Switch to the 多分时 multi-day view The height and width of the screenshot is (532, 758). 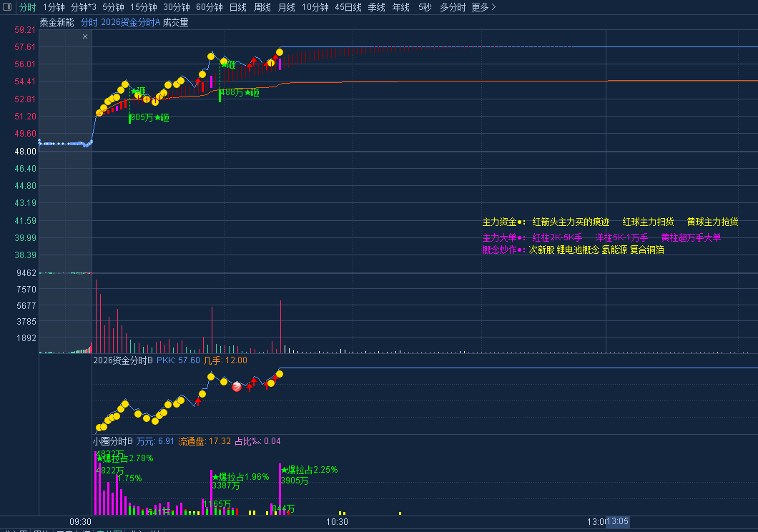point(452,7)
